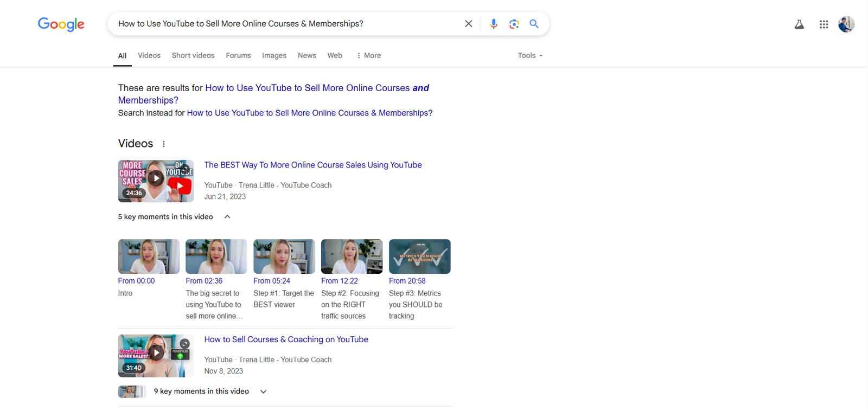Start voice search with microphone icon
868x411 pixels.
coord(493,24)
